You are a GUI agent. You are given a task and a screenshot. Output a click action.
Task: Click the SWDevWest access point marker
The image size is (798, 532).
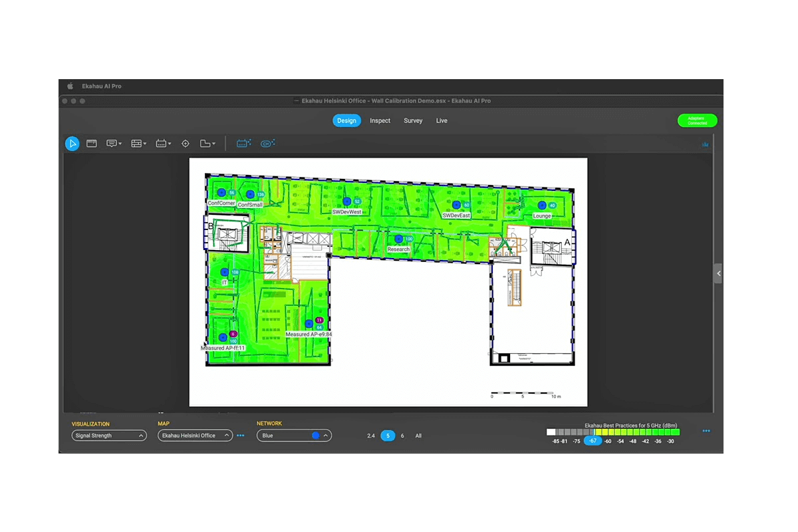pyautogui.click(x=346, y=201)
